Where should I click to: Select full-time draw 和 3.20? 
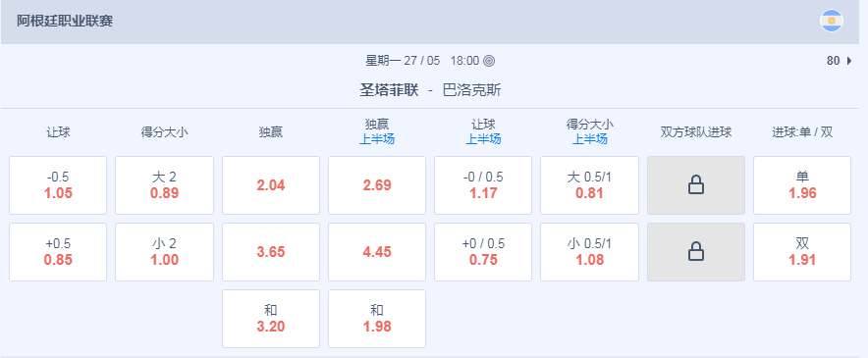pos(271,319)
